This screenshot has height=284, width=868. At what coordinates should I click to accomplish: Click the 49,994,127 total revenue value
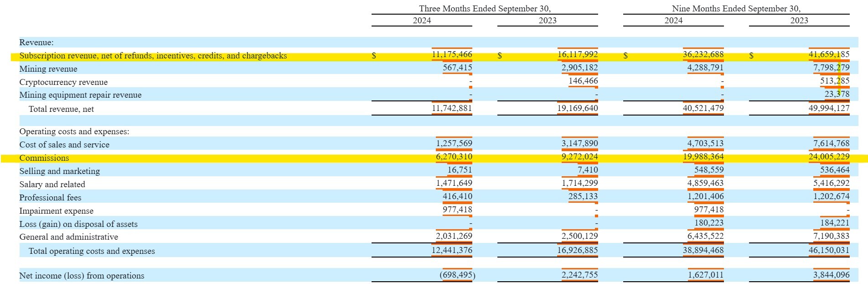[x=829, y=108]
